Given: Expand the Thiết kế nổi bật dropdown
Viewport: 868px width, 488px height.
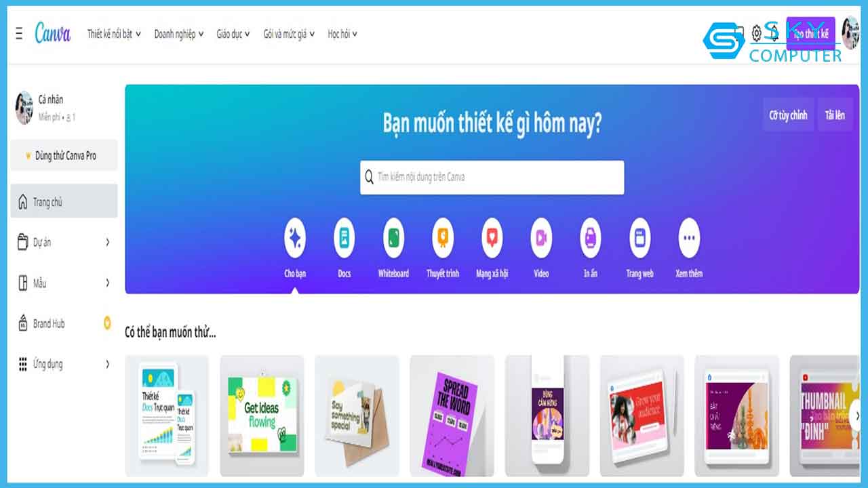Looking at the screenshot, I should tap(114, 34).
